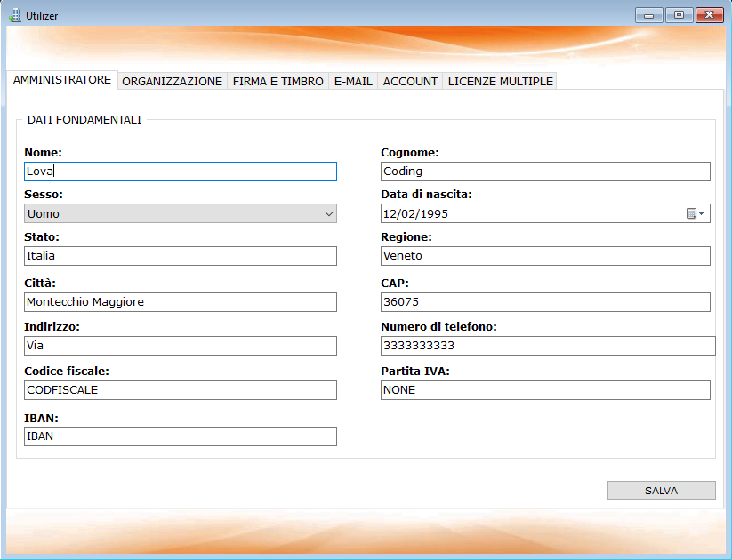Focus the Codice fiscale input field

(178, 390)
